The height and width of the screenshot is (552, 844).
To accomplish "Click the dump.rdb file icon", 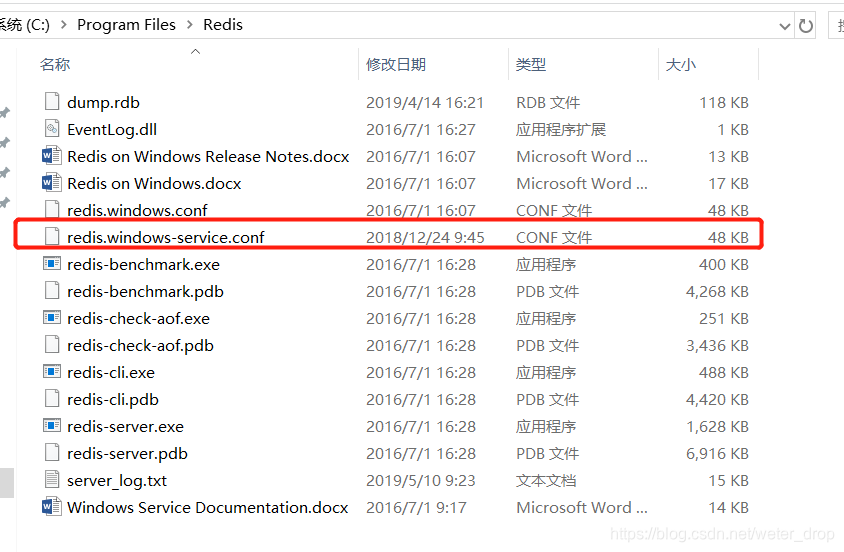I will 52,101.
